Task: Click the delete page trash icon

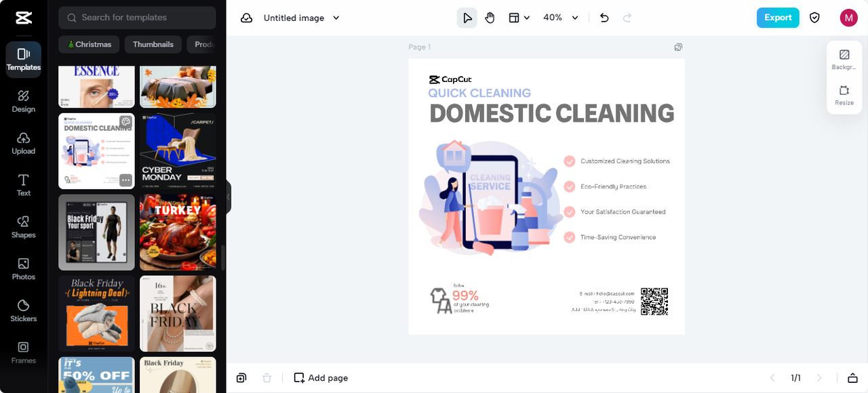Action: [x=267, y=378]
